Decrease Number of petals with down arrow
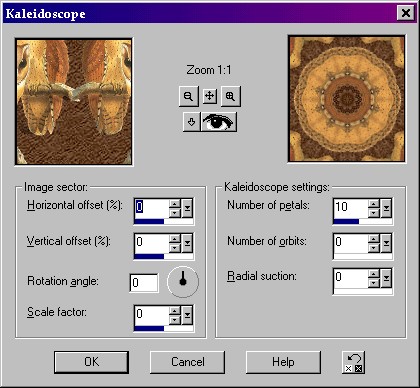This screenshot has width=420, height=388. pyautogui.click(x=374, y=213)
